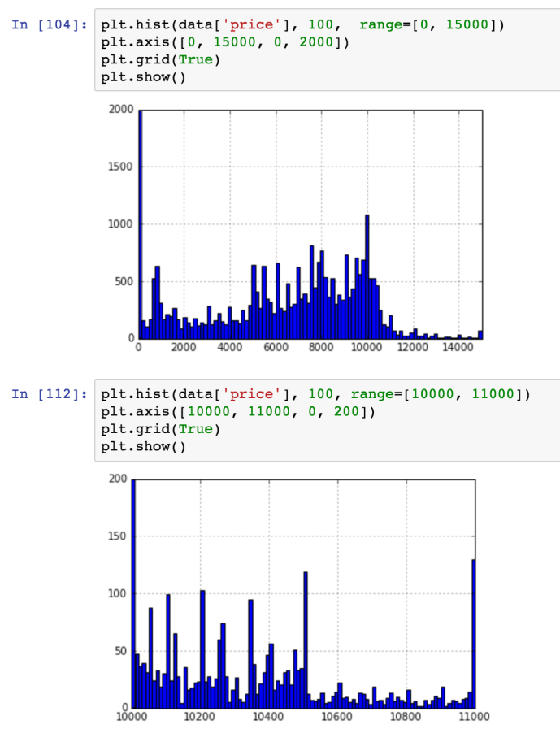The height and width of the screenshot is (742, 560).
Task: Click plt.grid(True) in the first code cell
Action: [160, 60]
